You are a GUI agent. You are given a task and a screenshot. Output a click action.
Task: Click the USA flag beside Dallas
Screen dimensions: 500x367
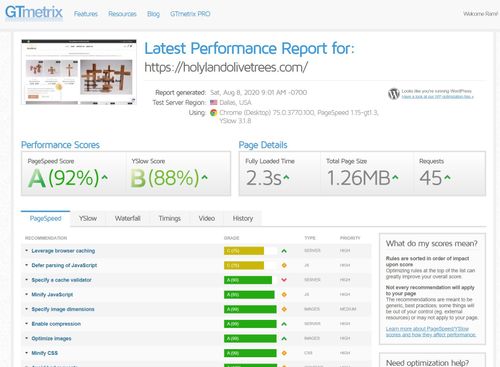coord(214,103)
